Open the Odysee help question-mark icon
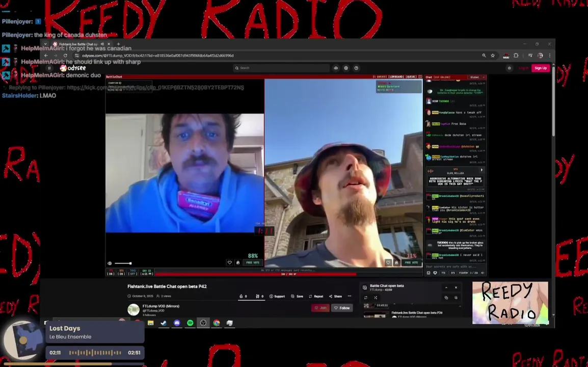 (356, 68)
